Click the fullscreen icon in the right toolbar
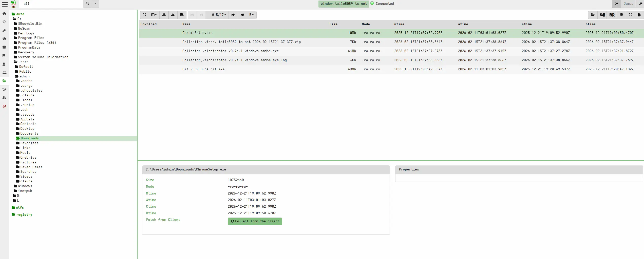Screen dimensions: 644x259 coord(631,15)
